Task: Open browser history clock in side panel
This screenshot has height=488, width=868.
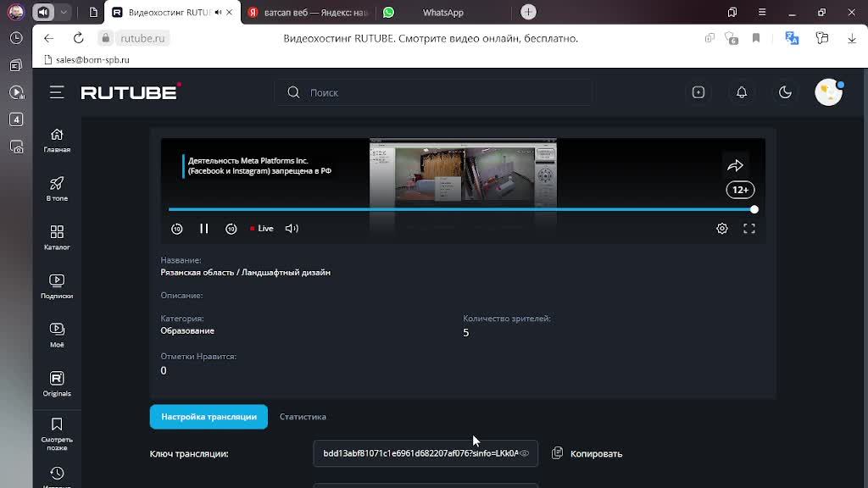Action: [16, 38]
